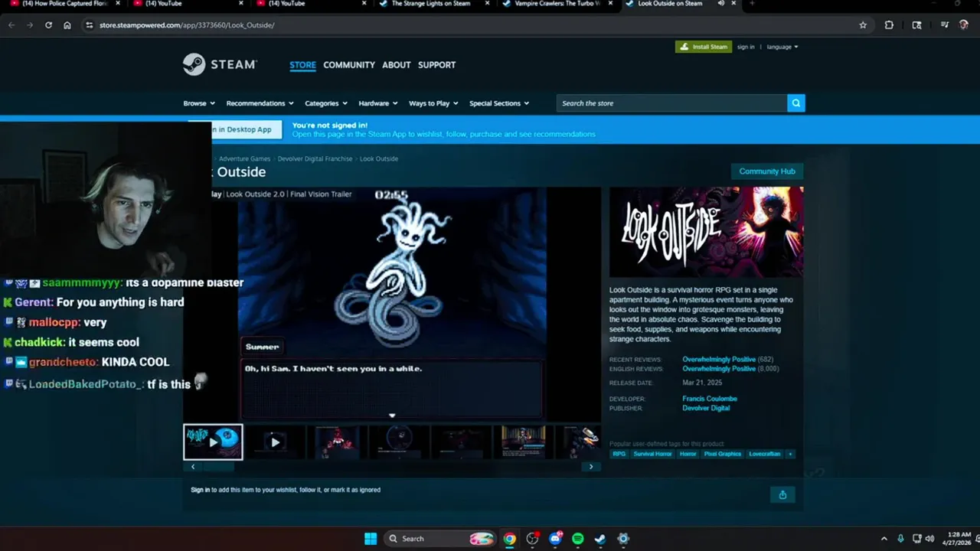980x551 pixels.
Task: Expand the Recommendations dropdown
Action: point(260,103)
